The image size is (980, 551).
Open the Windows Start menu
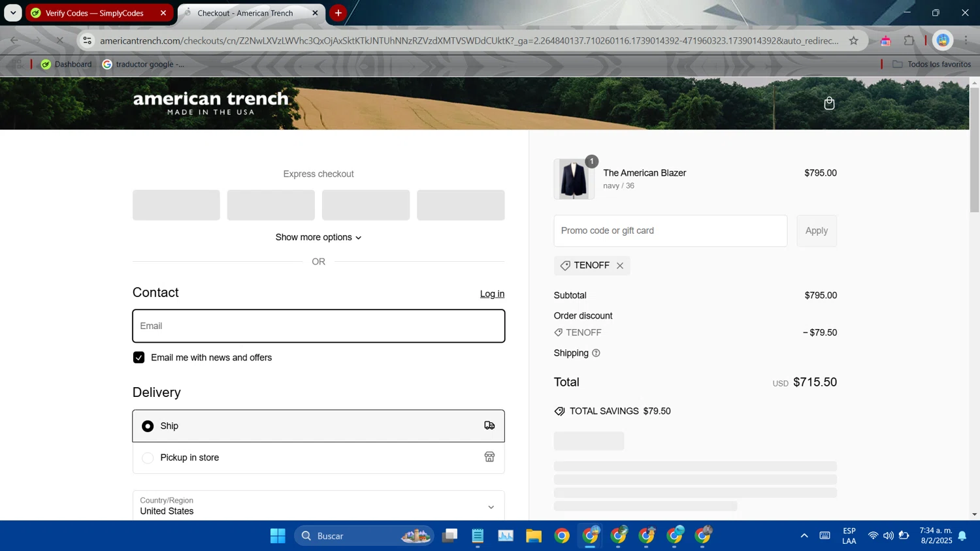tap(278, 536)
